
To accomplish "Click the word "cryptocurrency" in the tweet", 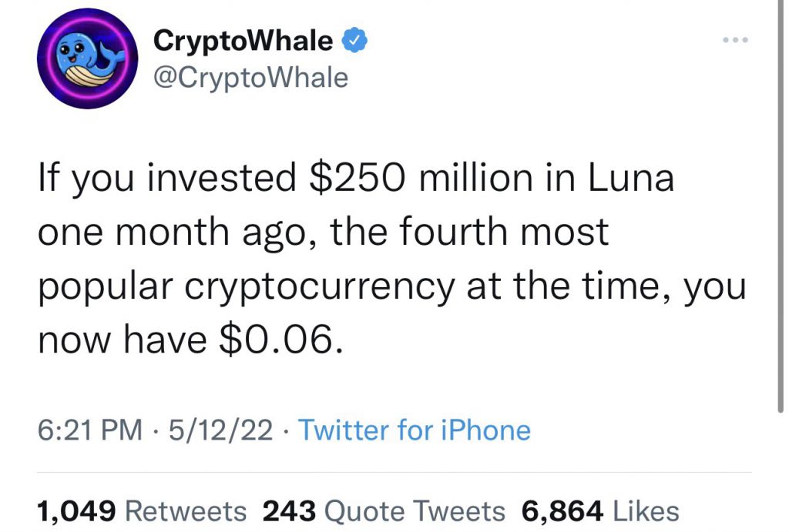I will click(x=320, y=286).
